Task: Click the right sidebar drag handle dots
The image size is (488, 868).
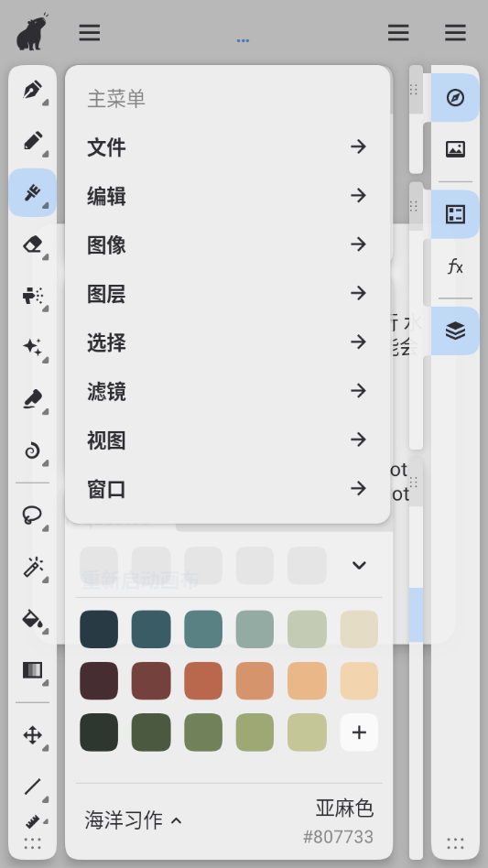Action: point(455,843)
